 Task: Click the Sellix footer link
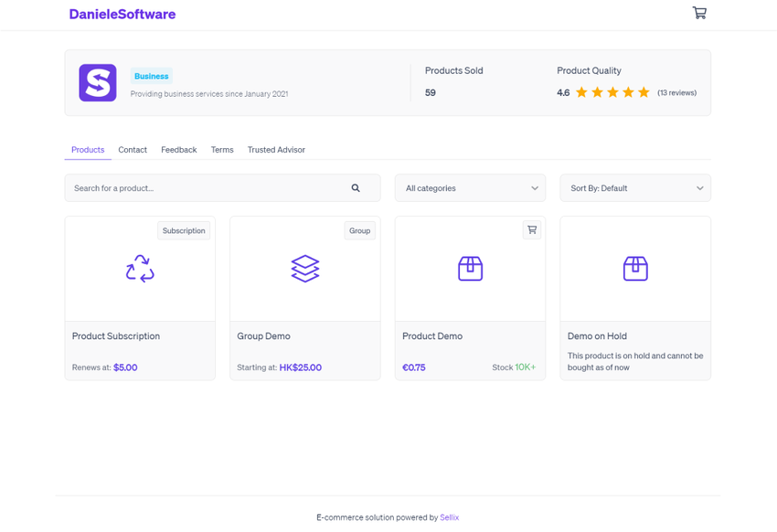[449, 516]
